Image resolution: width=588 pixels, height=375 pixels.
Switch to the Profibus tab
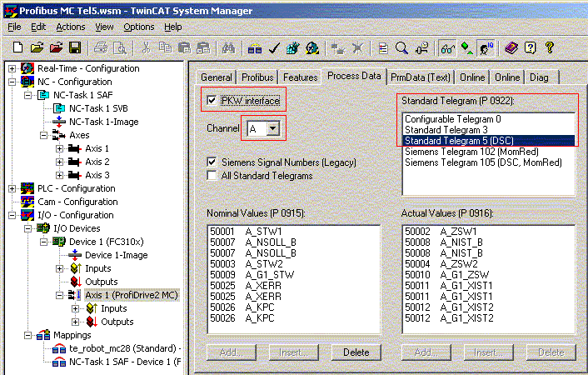pyautogui.click(x=257, y=77)
